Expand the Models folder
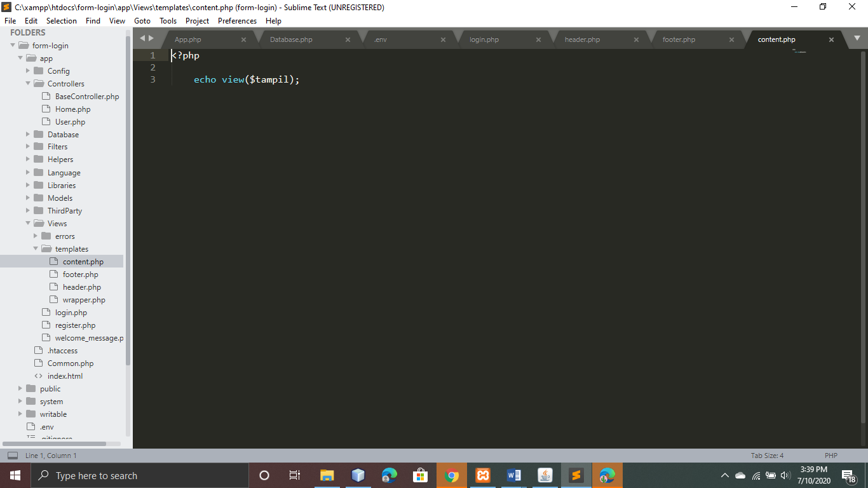The image size is (868, 488). 28,198
